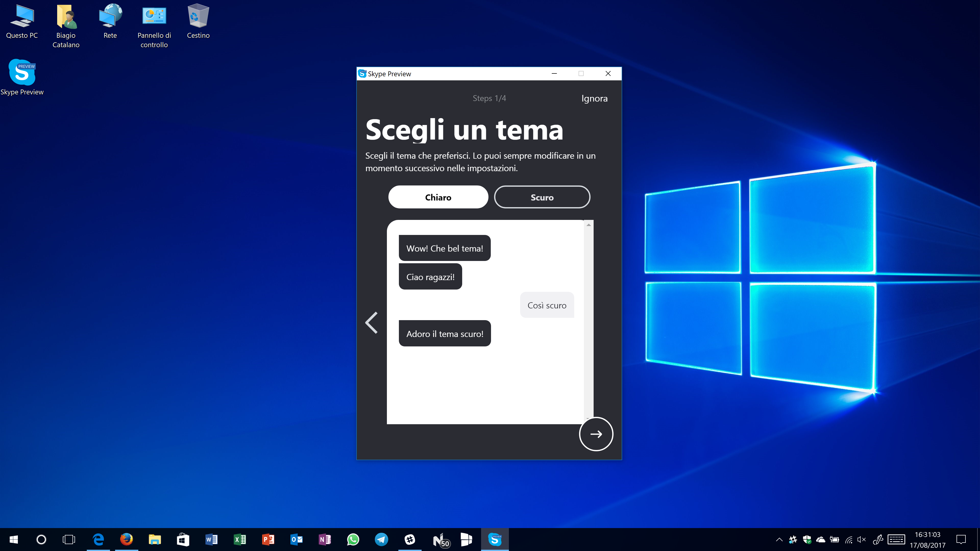980x551 pixels.
Task: Open Windows Ink Workspace icon
Action: [x=878, y=539]
